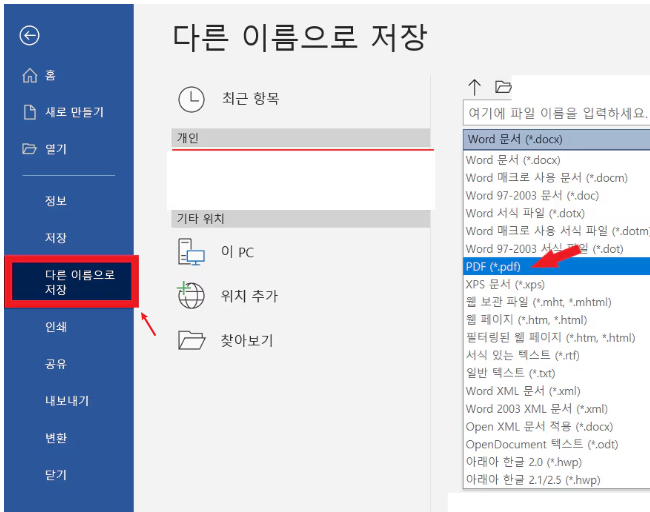Choose 이 PC as save location
Image resolution: width=650 pixels, height=512 pixels.
coord(237,252)
